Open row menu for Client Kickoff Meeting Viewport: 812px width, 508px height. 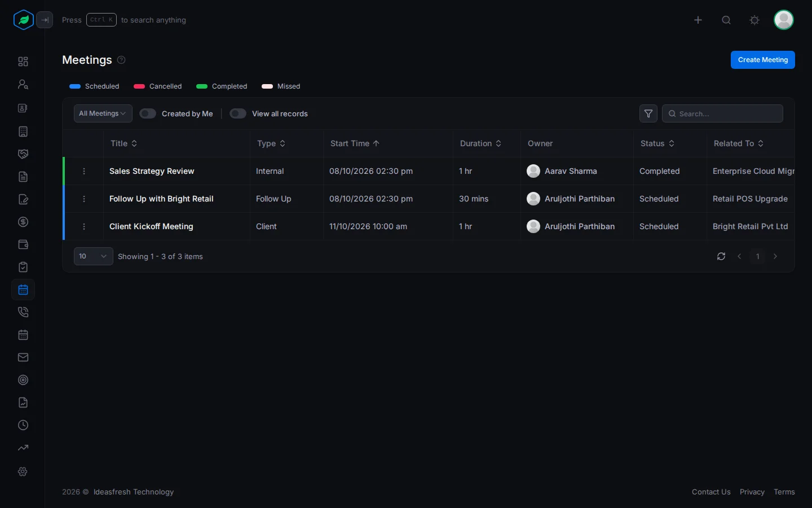(84, 226)
